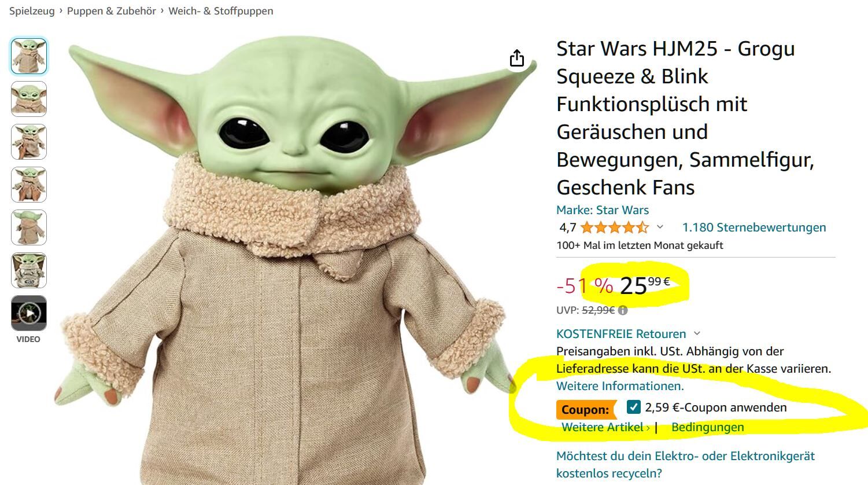This screenshot has width=868, height=485.
Task: Uncheck the 2,59 € coupon checkbox
Action: coord(634,407)
